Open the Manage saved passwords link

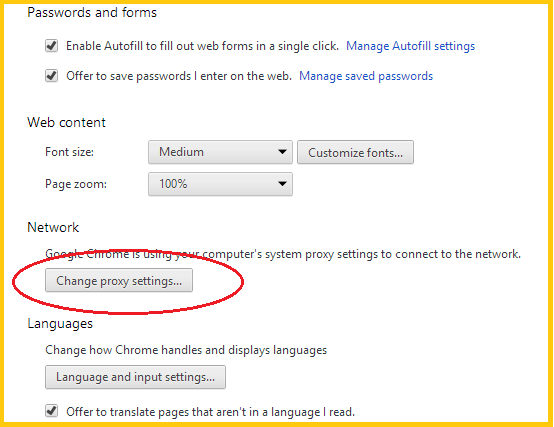click(x=366, y=76)
